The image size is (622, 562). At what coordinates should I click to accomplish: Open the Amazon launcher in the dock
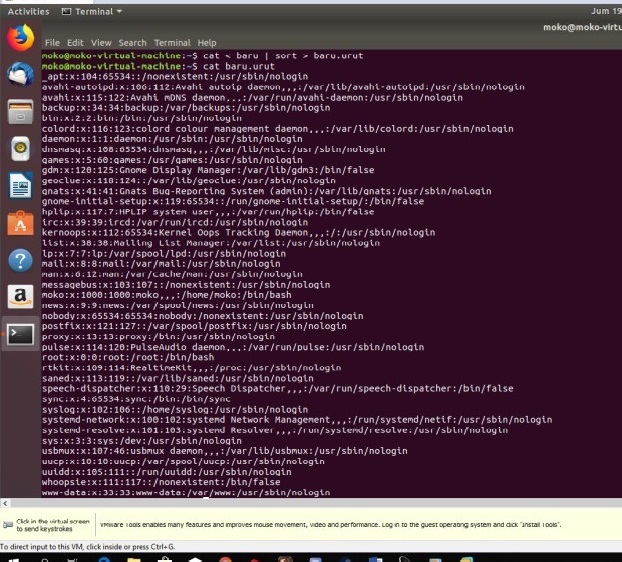[20, 297]
